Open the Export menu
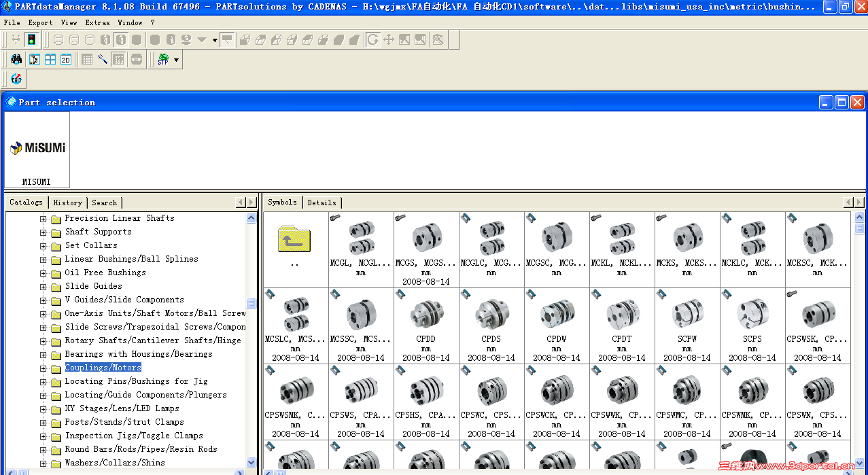 coord(40,22)
